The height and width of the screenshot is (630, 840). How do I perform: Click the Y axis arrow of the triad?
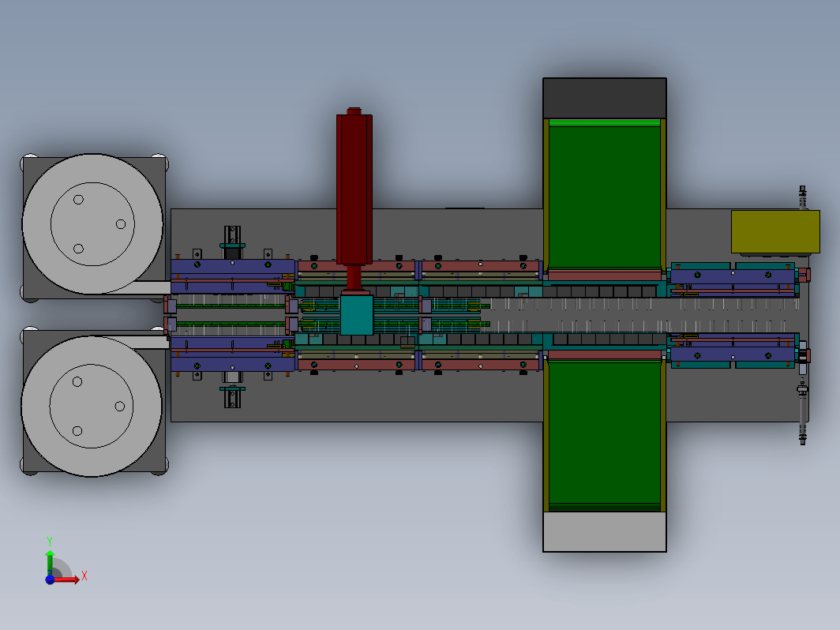(50, 561)
